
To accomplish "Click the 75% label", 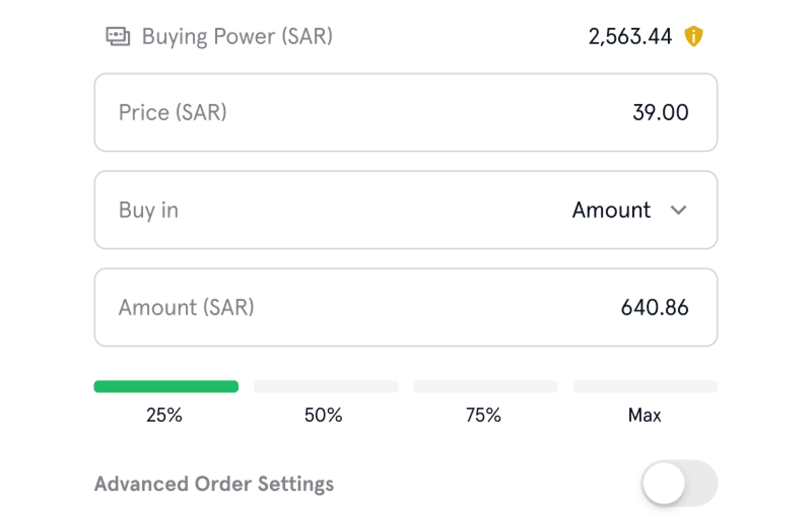I will [x=484, y=415].
